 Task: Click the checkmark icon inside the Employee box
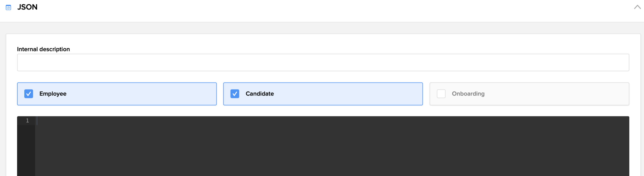28,94
